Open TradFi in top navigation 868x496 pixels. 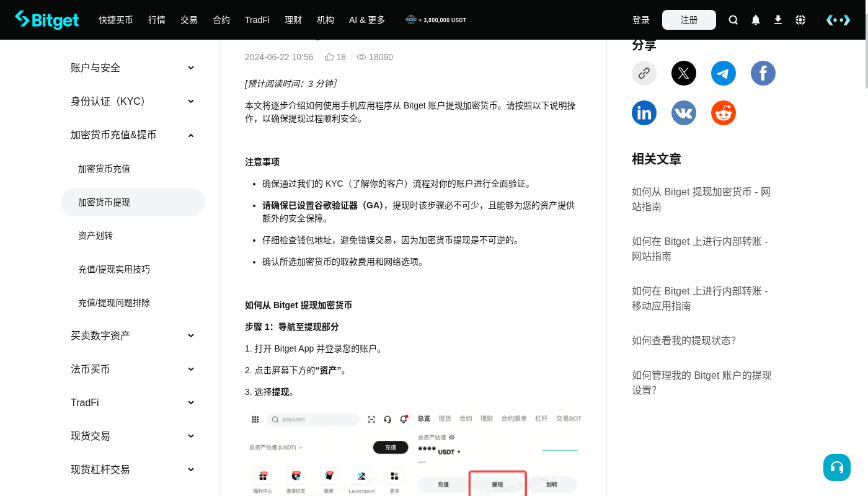coord(257,20)
